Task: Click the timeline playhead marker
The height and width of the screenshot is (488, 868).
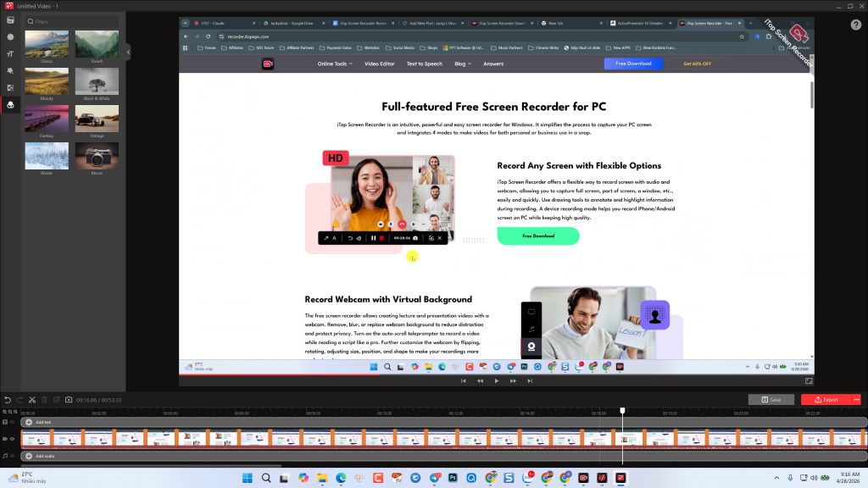Action: tap(622, 411)
